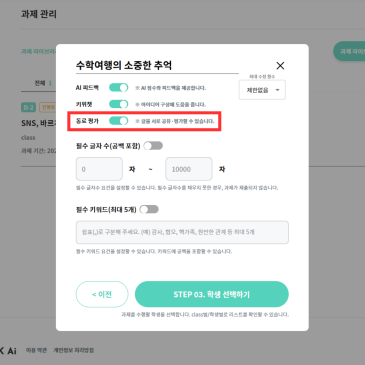The width and height of the screenshot is (365, 365).
Task: Open the 개인정보 처리방침 footer link
Action: coord(74,350)
